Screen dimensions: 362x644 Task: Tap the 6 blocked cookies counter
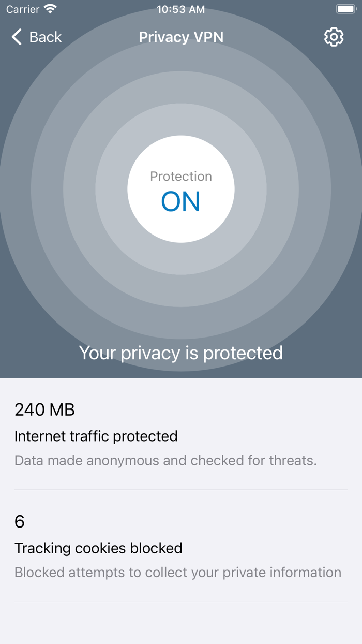coord(19,522)
